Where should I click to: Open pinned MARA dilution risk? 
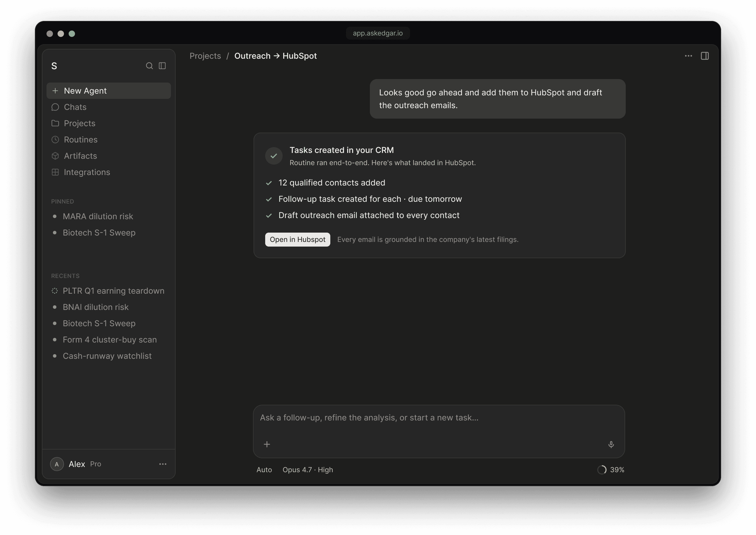[109, 216]
